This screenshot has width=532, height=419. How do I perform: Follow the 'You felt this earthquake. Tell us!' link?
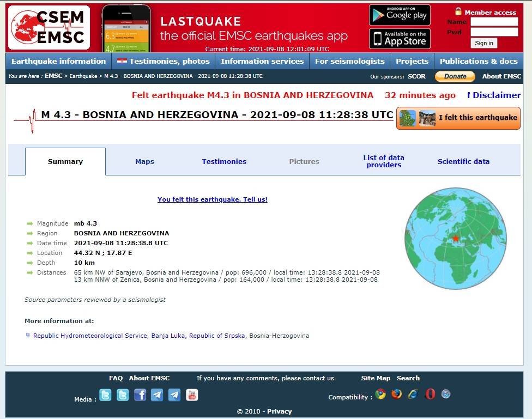213,199
